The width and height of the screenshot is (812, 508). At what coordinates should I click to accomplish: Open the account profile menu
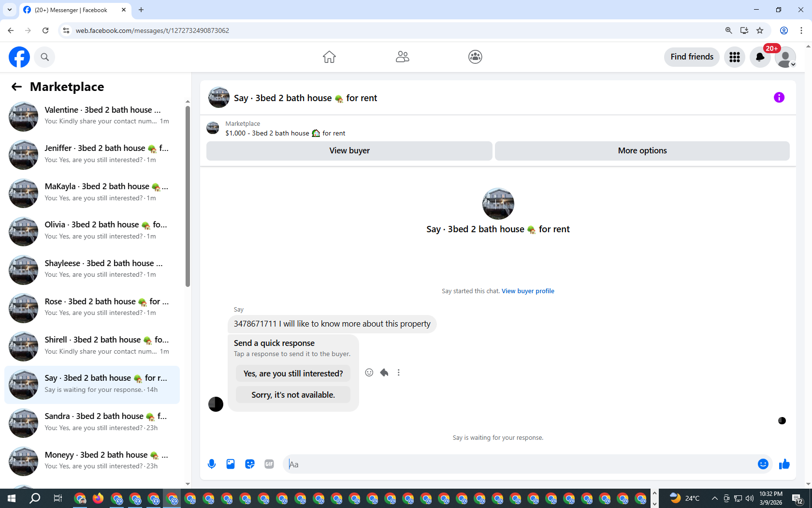click(x=785, y=57)
